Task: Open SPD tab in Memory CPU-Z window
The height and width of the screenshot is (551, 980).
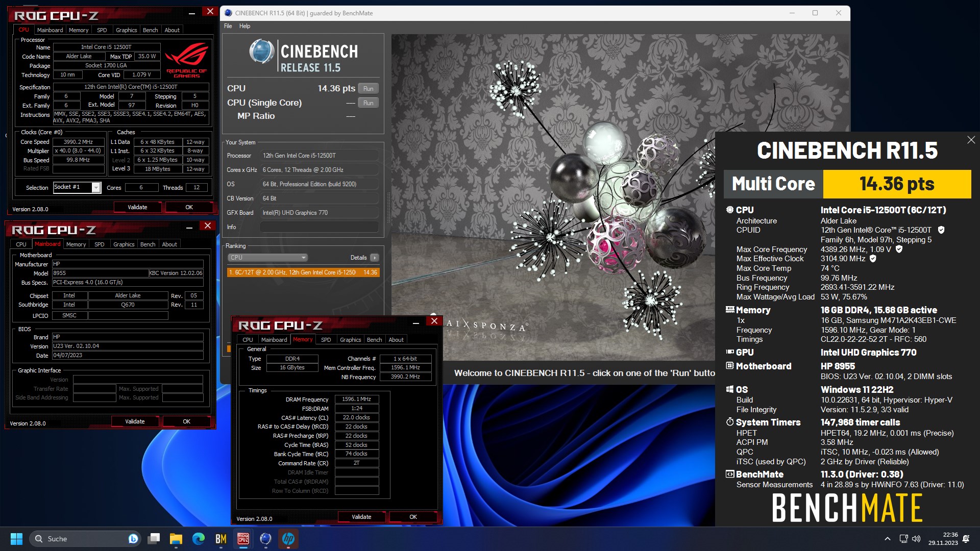Action: pyautogui.click(x=326, y=340)
